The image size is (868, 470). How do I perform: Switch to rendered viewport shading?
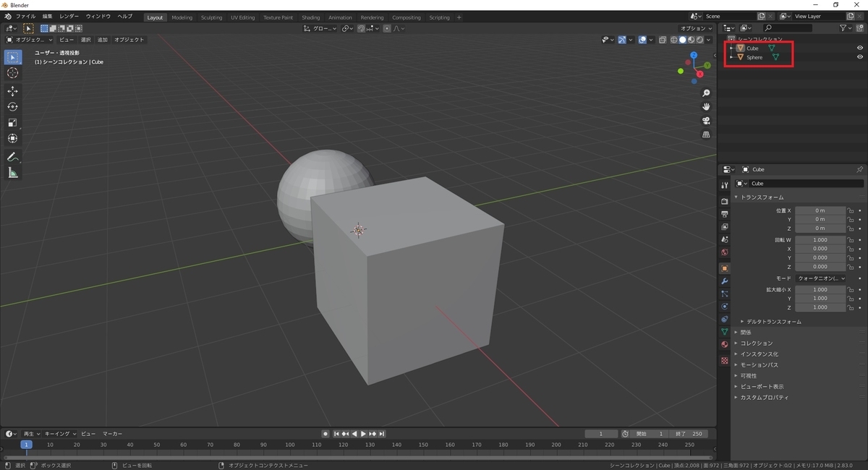(x=700, y=40)
